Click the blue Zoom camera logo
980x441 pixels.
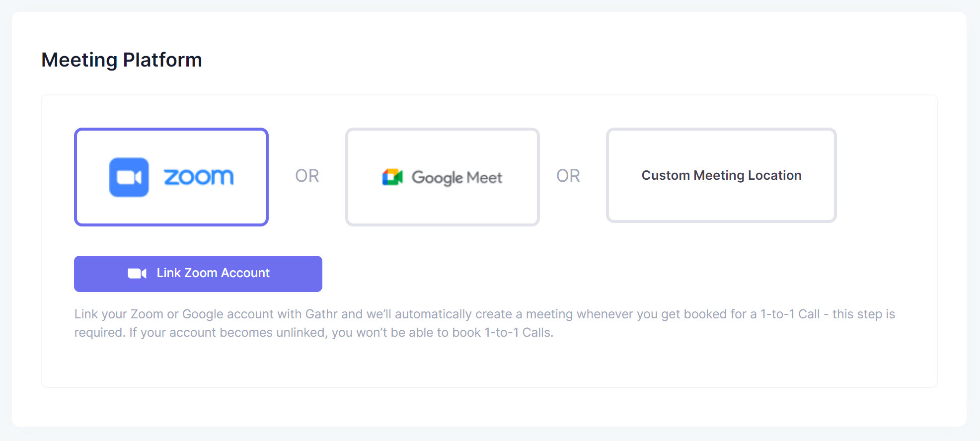129,177
